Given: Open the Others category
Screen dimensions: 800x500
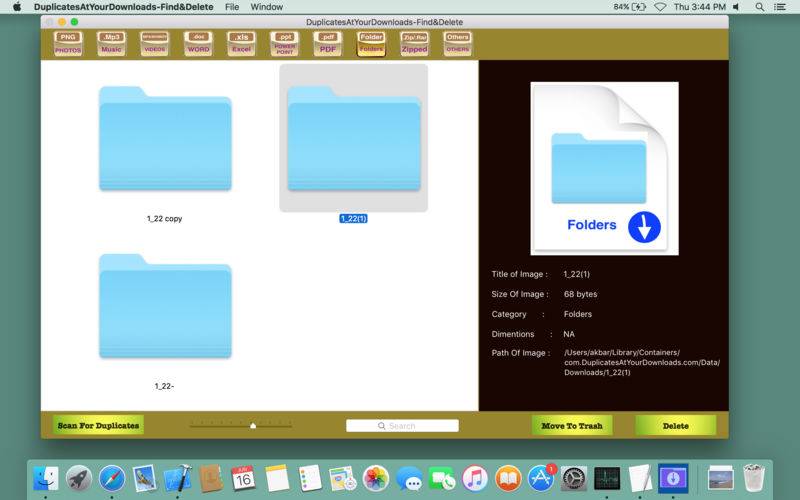Looking at the screenshot, I should (x=458, y=43).
